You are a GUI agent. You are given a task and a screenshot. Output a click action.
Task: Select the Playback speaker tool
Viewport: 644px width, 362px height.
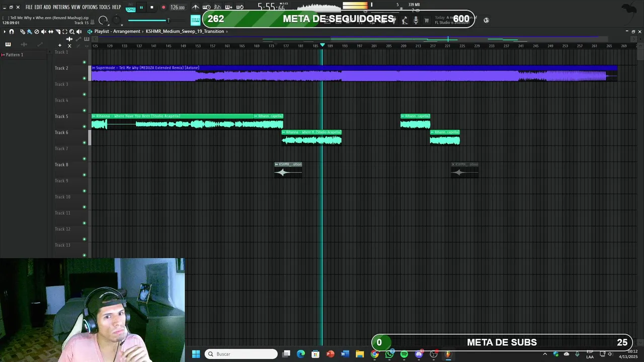click(x=79, y=32)
